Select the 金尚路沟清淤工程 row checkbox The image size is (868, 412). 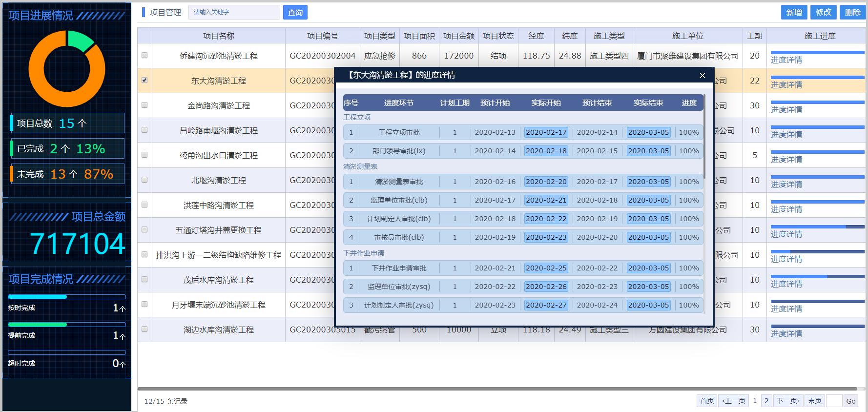tap(145, 105)
